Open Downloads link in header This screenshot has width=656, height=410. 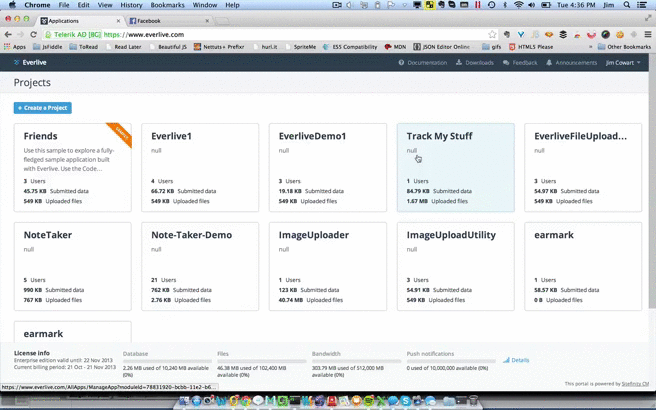pyautogui.click(x=475, y=62)
